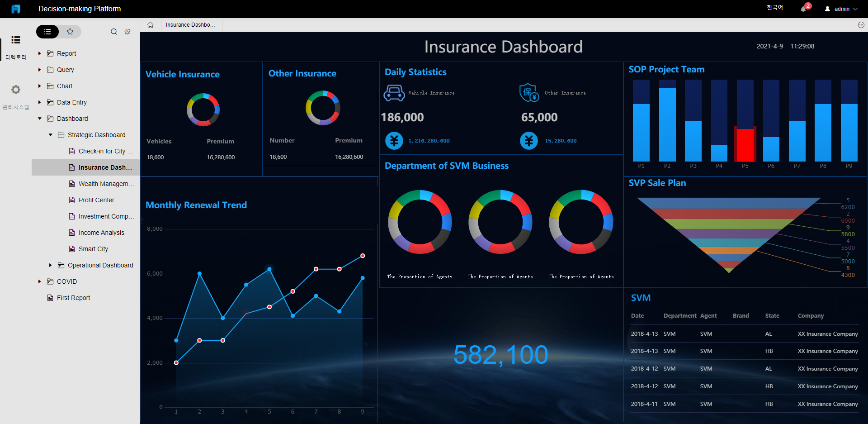
Task: Open the admin user profile icon
Action: tap(827, 9)
